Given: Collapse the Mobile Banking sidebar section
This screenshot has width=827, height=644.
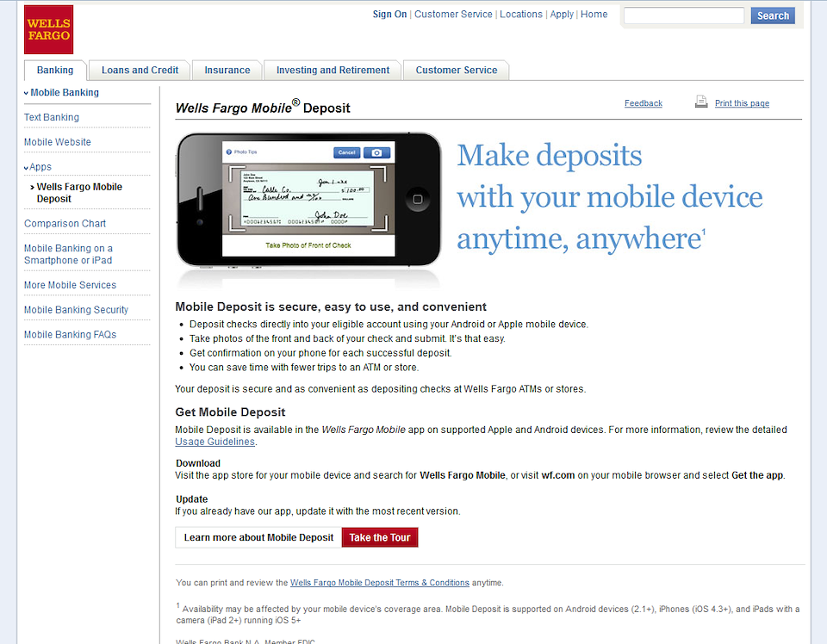Looking at the screenshot, I should click(x=27, y=93).
